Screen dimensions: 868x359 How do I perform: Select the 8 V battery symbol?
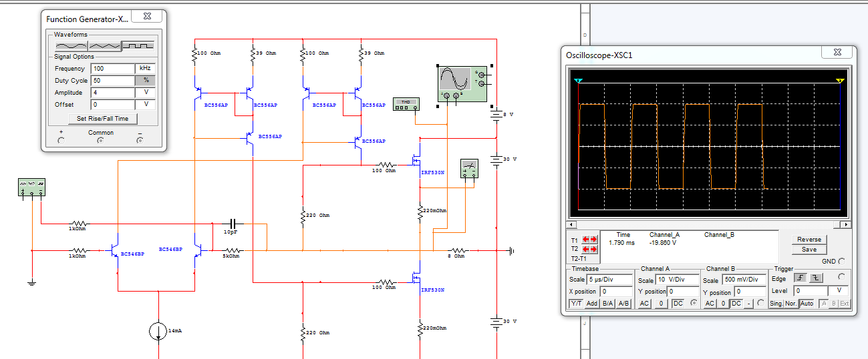[x=496, y=115]
